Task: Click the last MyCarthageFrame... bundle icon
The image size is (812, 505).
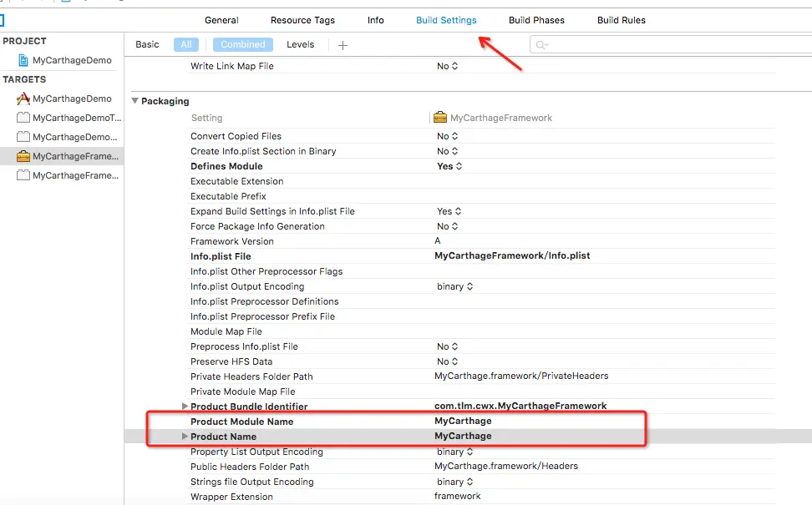Action: point(23,175)
